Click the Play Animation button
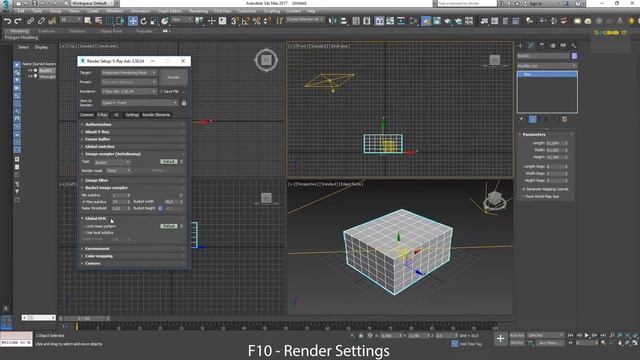Image resolution: width=640 pixels, height=360 pixels. 587,335
